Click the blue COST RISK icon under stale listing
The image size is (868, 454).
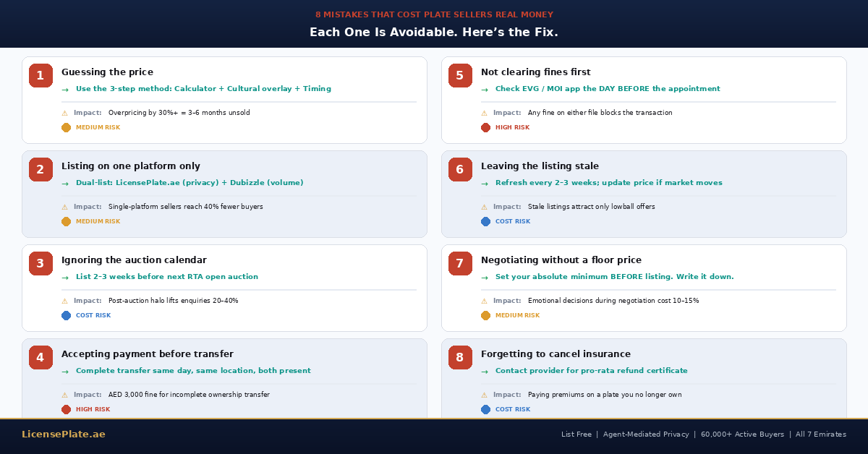(x=485, y=222)
